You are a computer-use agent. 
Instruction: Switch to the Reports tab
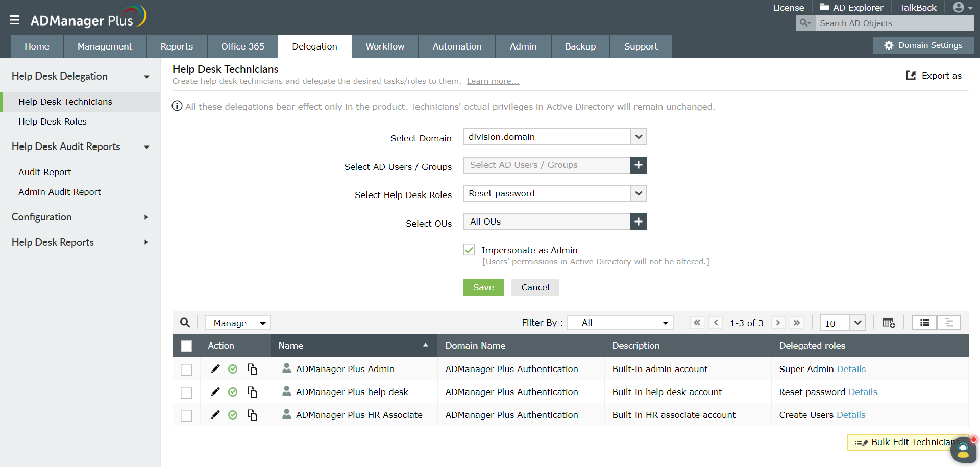tap(177, 46)
